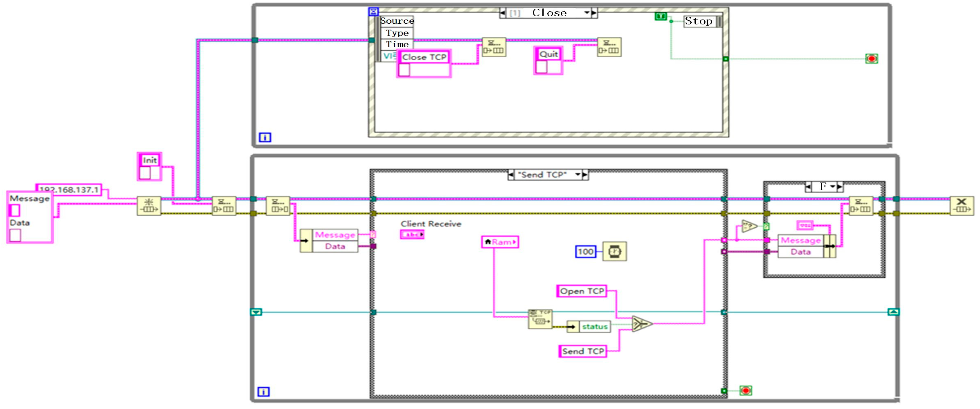Click the Dequeue Element node in lower loop
The height and width of the screenshot is (409, 980).
click(278, 206)
